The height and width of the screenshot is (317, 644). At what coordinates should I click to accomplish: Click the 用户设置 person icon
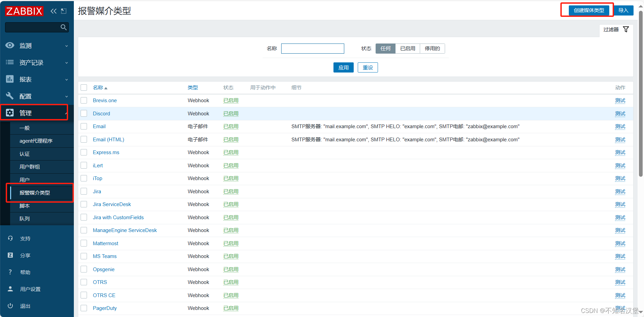click(10, 289)
